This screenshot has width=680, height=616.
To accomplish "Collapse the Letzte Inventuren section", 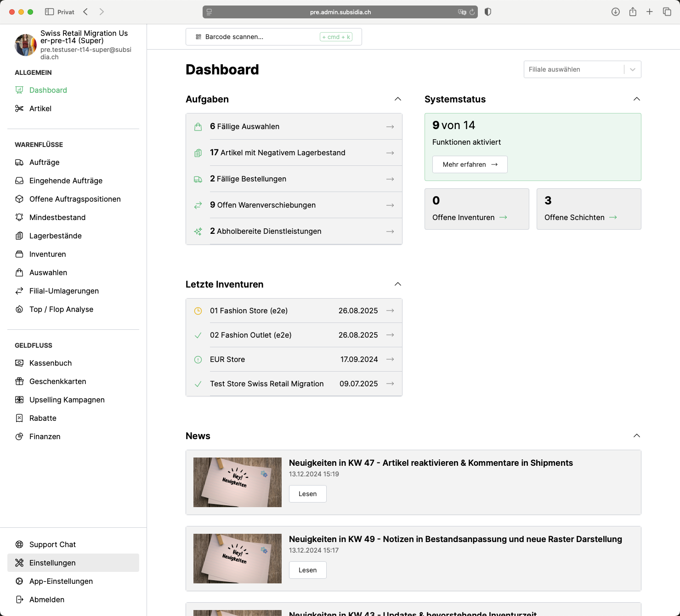I will click(x=398, y=284).
